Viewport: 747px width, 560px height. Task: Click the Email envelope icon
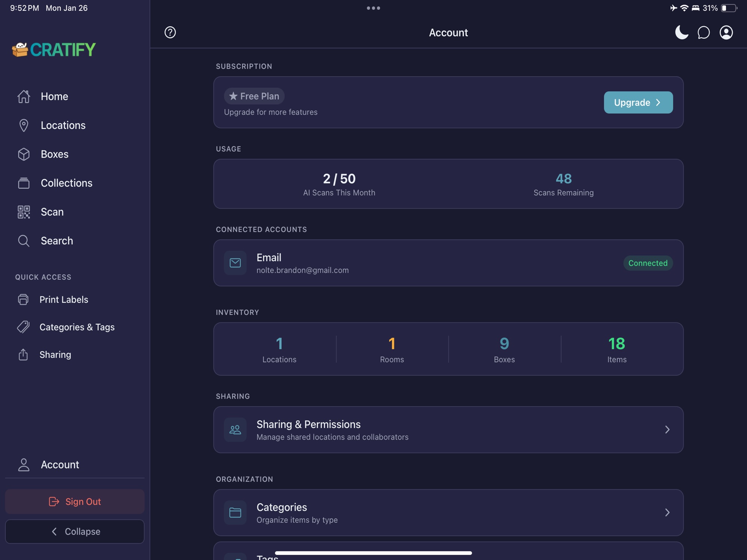click(235, 263)
